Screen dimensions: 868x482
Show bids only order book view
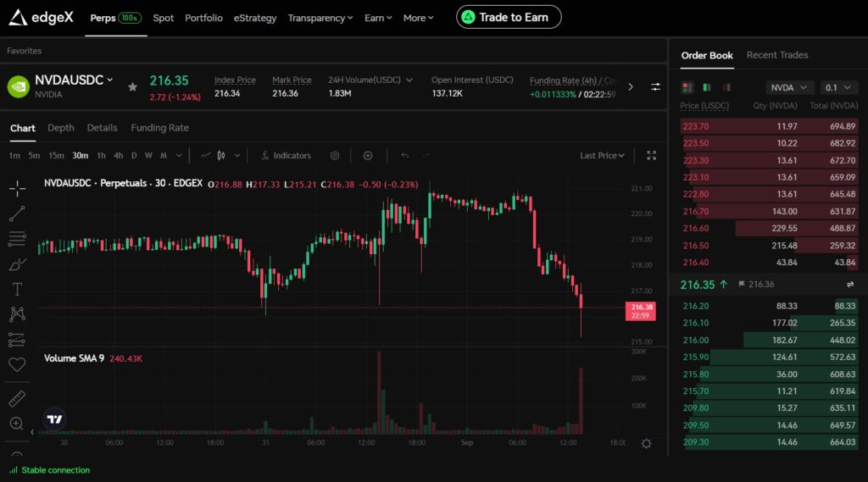click(x=707, y=87)
